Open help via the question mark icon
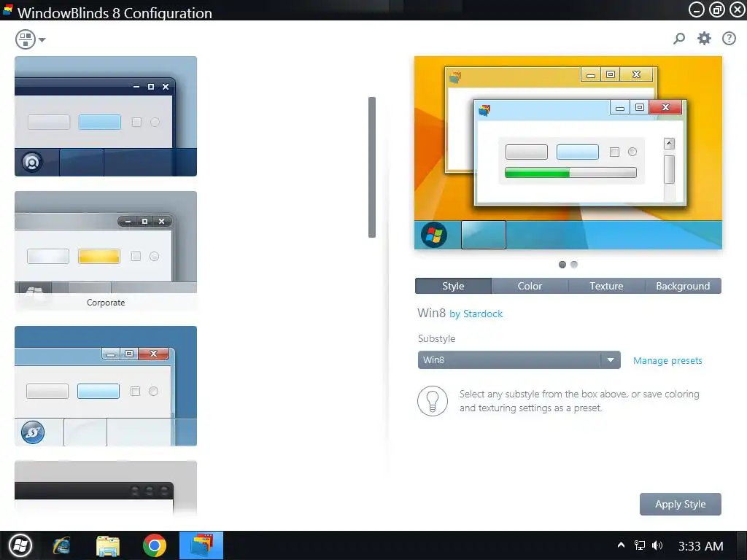Image resolution: width=747 pixels, height=560 pixels. point(729,38)
